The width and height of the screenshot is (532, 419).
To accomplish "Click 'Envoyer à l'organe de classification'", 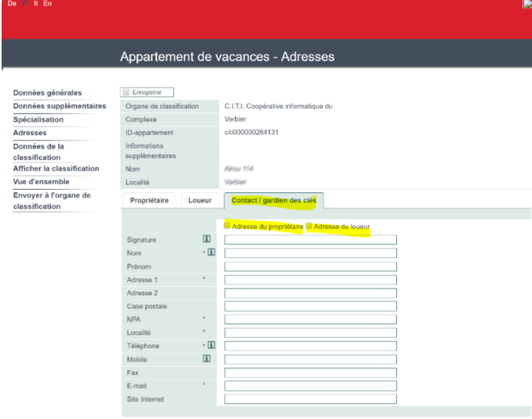I will pos(52,200).
